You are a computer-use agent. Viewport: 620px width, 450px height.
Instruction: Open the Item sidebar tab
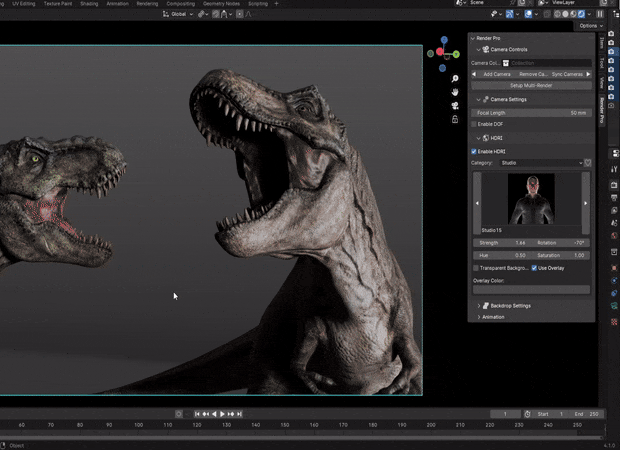(x=601, y=42)
